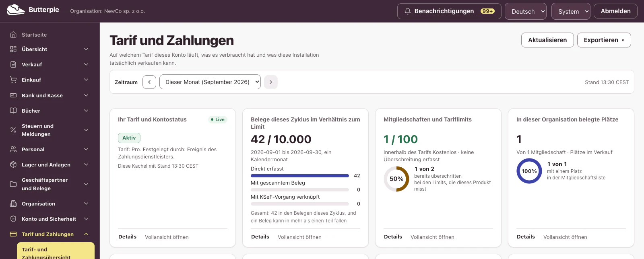This screenshot has height=259, width=644.
Task: Open the Steuern und Meldungen menu
Action: coord(50,130)
